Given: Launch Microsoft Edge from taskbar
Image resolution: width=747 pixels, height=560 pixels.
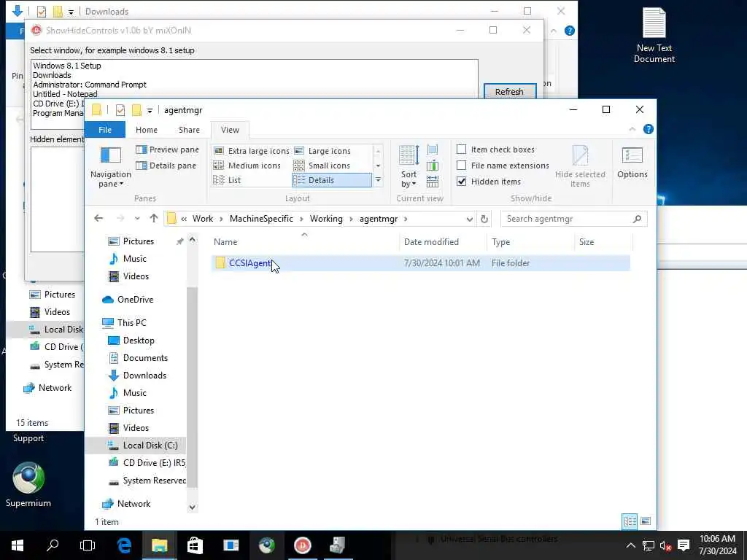Looking at the screenshot, I should (x=124, y=545).
